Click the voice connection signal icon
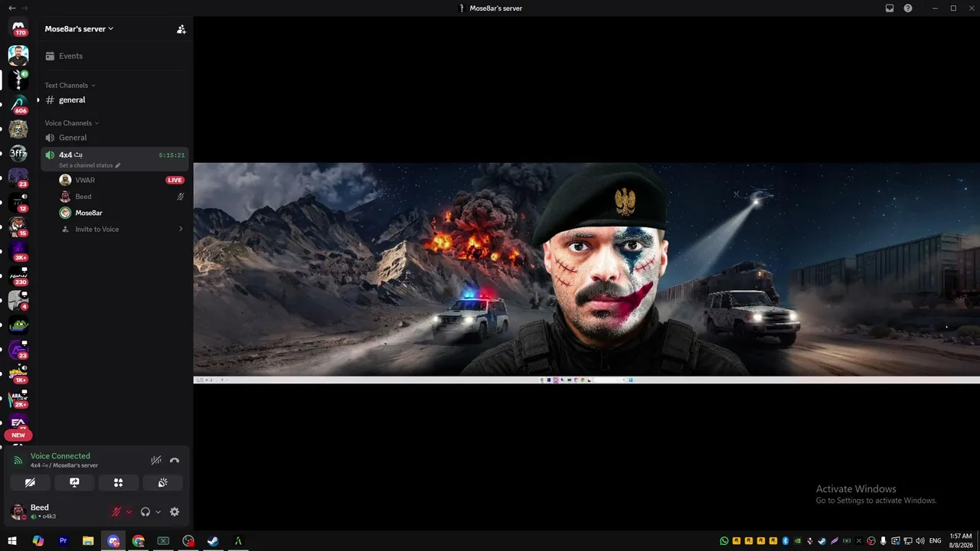 pyautogui.click(x=18, y=461)
